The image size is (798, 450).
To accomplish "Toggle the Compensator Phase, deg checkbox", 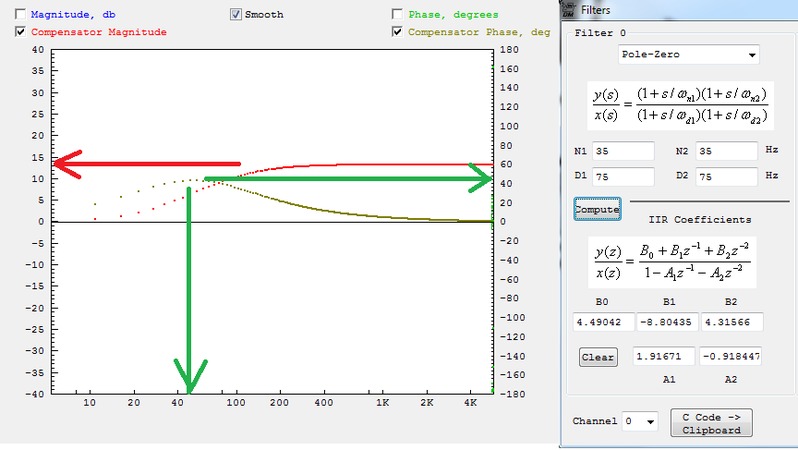I will click(399, 32).
